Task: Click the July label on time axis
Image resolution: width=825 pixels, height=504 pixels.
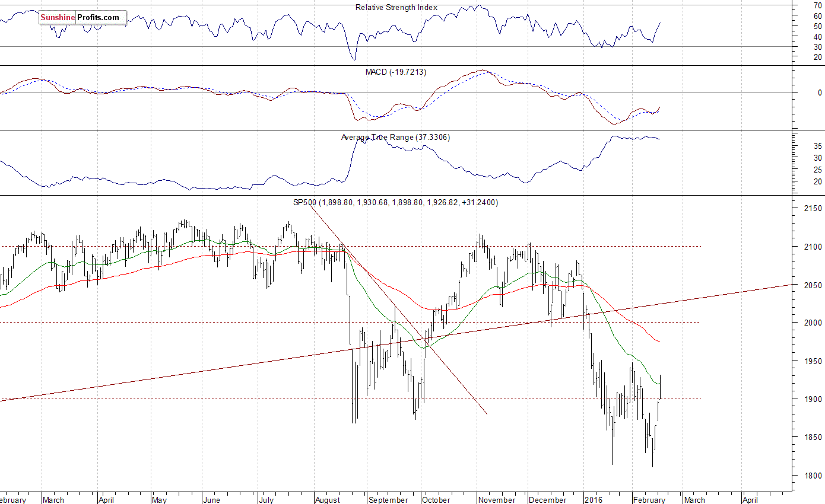Action: pos(267,500)
